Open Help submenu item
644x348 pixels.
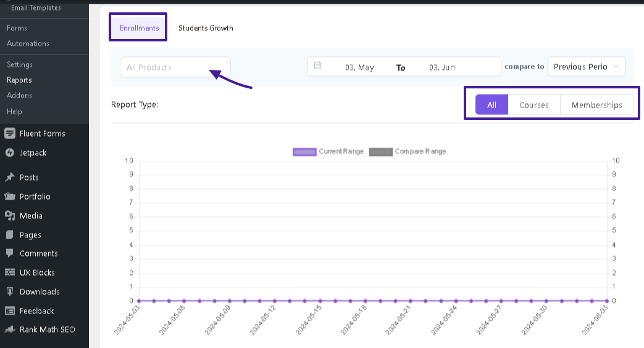[14, 111]
